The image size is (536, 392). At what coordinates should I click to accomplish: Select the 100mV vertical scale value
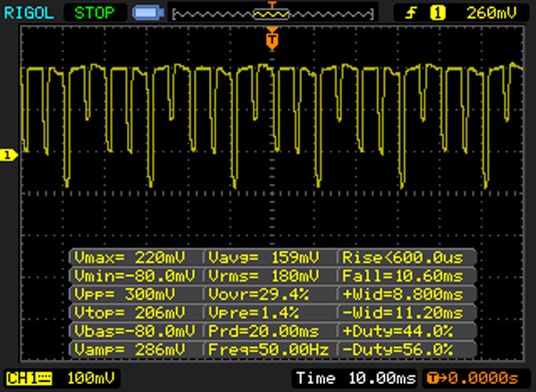pos(91,379)
